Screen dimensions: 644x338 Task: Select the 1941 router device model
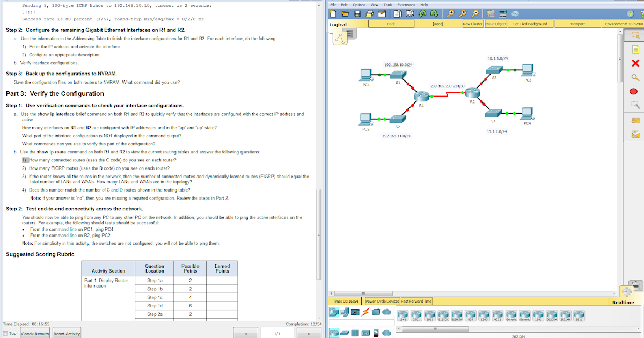[x=402, y=315]
